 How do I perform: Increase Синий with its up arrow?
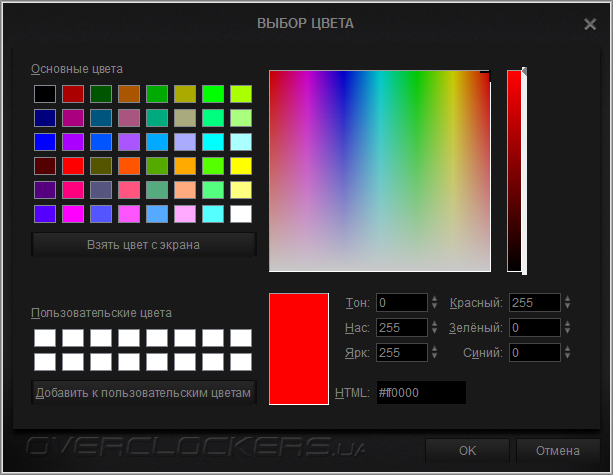point(567,348)
